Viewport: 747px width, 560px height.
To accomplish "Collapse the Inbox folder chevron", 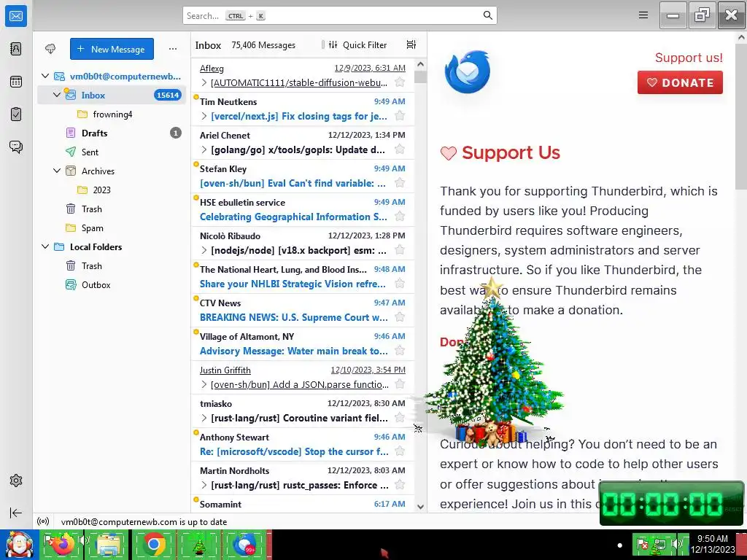I will click(57, 95).
